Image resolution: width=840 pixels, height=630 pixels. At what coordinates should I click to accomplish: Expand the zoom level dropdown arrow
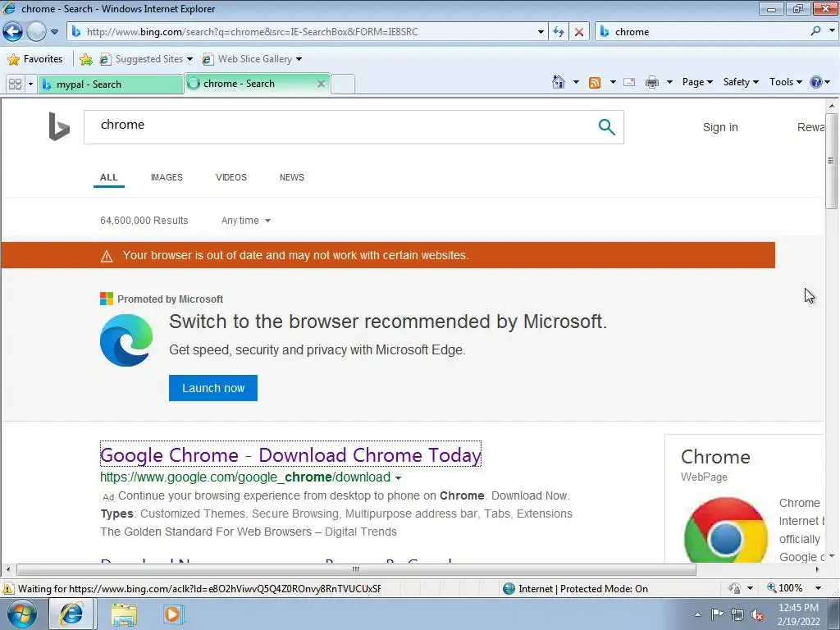[x=818, y=588]
